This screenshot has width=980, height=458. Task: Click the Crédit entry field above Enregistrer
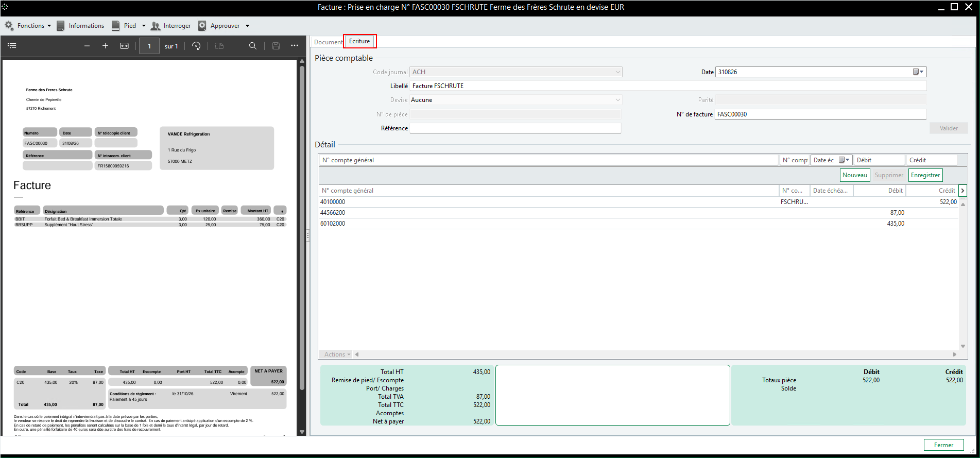pos(932,160)
